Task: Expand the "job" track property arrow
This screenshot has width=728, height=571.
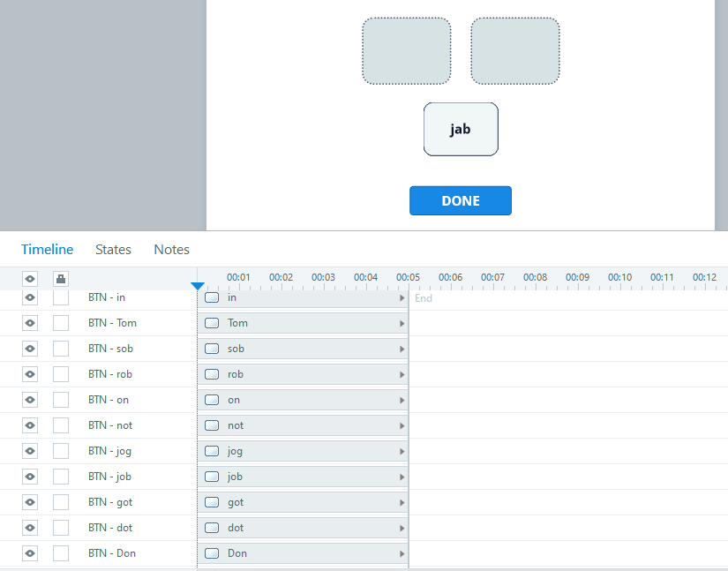Action: click(x=402, y=476)
